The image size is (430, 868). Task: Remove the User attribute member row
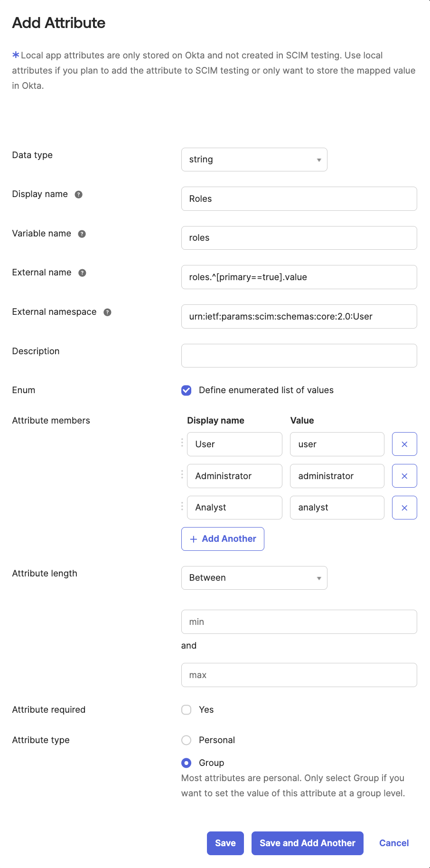[404, 444]
